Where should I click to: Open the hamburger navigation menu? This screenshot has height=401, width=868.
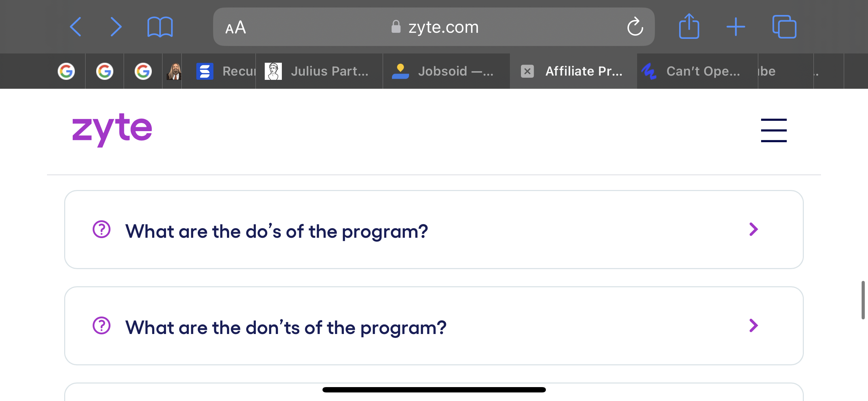point(774,130)
